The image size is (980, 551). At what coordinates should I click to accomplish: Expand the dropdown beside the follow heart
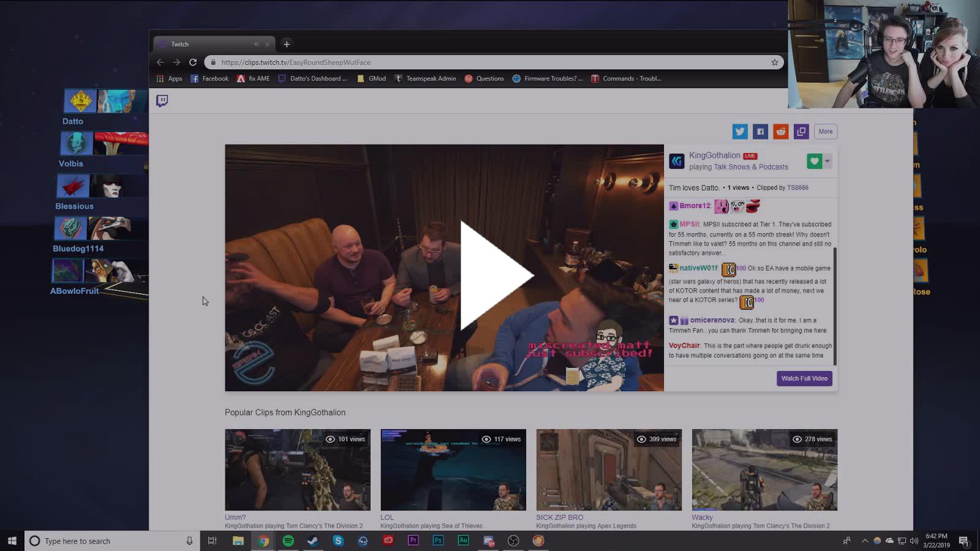(x=827, y=161)
